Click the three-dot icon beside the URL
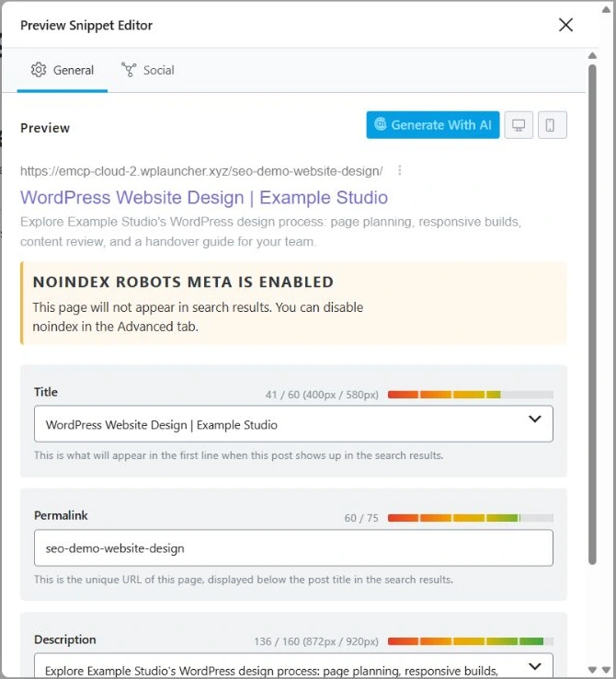 coord(399,170)
